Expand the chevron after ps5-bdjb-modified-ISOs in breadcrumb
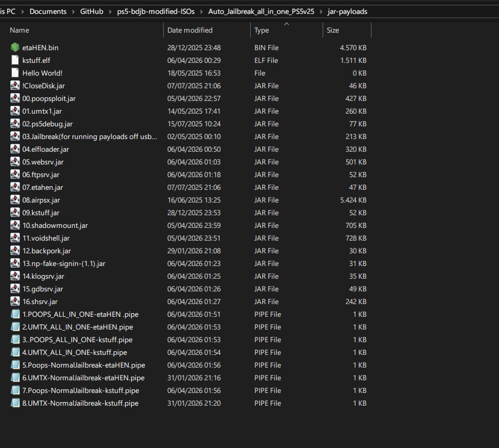 click(201, 11)
